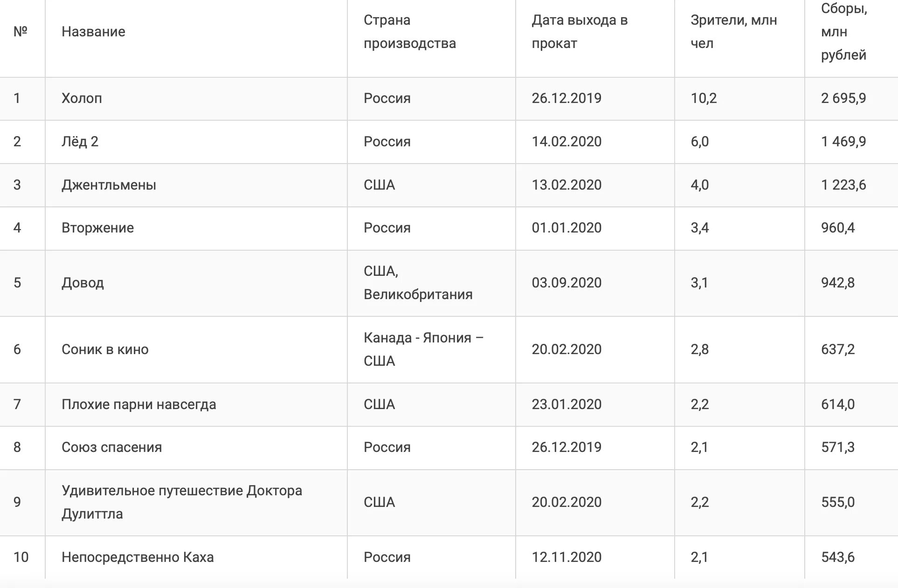Select the Довод title cell
Image resolution: width=898 pixels, height=588 pixels.
[x=83, y=283]
